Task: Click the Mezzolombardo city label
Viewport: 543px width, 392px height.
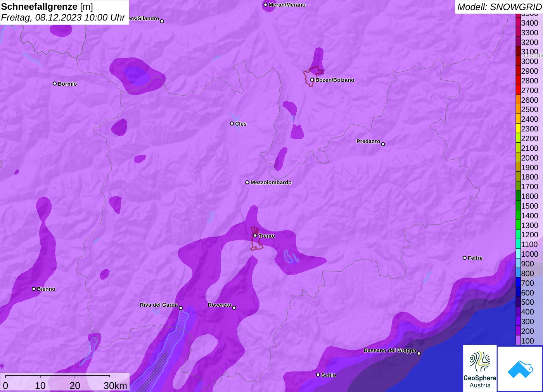Action: coord(271,182)
